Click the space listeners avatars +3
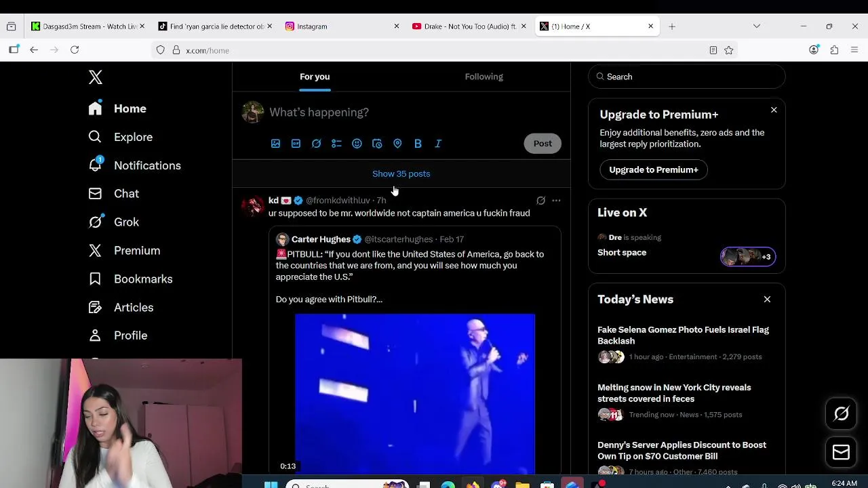This screenshot has width=868, height=488. coord(747,257)
